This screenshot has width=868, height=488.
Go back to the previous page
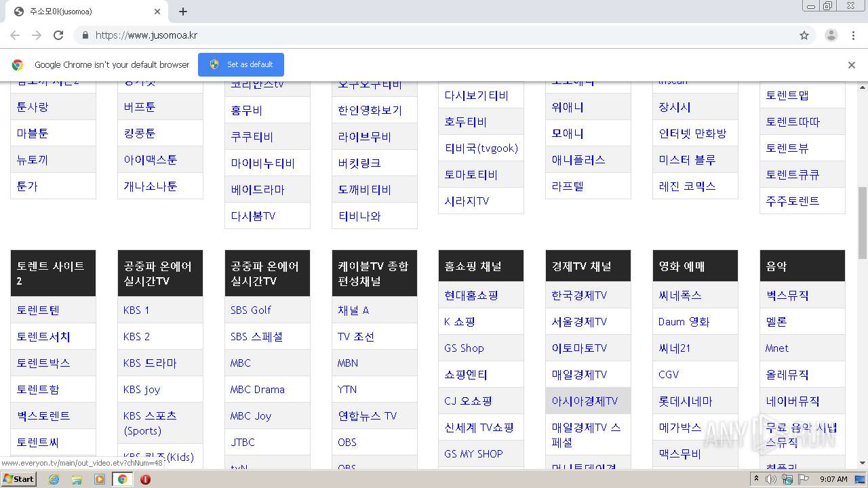pyautogui.click(x=15, y=35)
